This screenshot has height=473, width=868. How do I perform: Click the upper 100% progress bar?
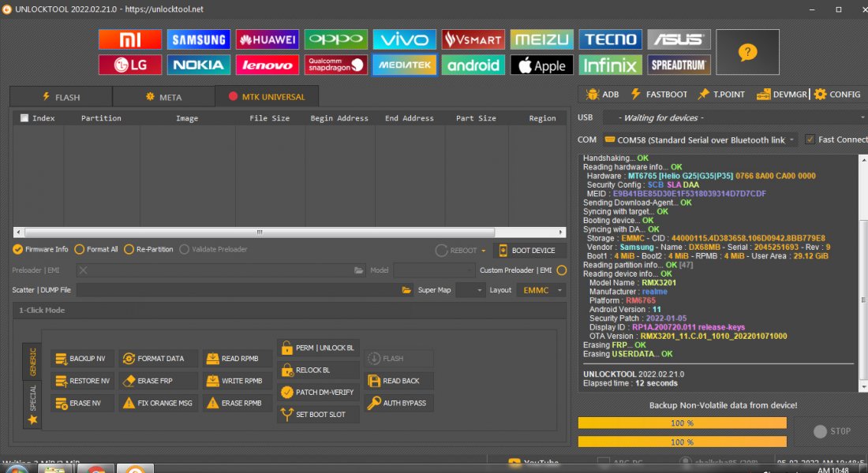coord(682,423)
